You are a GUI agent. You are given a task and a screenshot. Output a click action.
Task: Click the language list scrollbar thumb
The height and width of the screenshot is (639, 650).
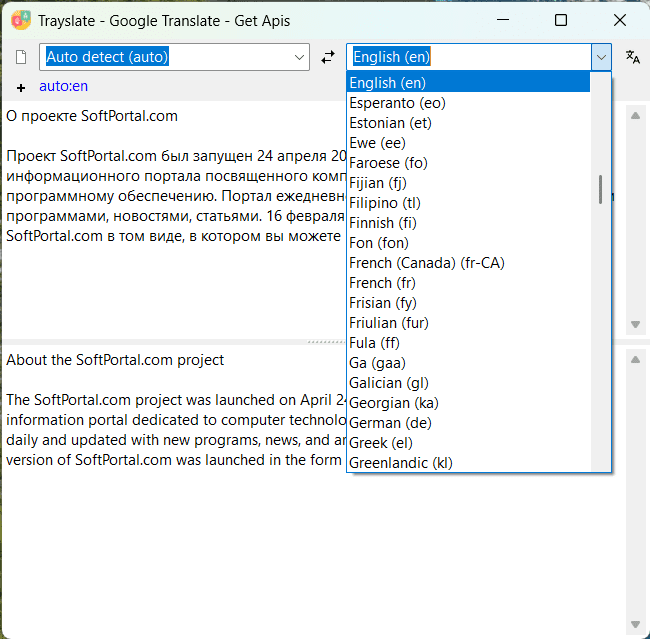[600, 190]
